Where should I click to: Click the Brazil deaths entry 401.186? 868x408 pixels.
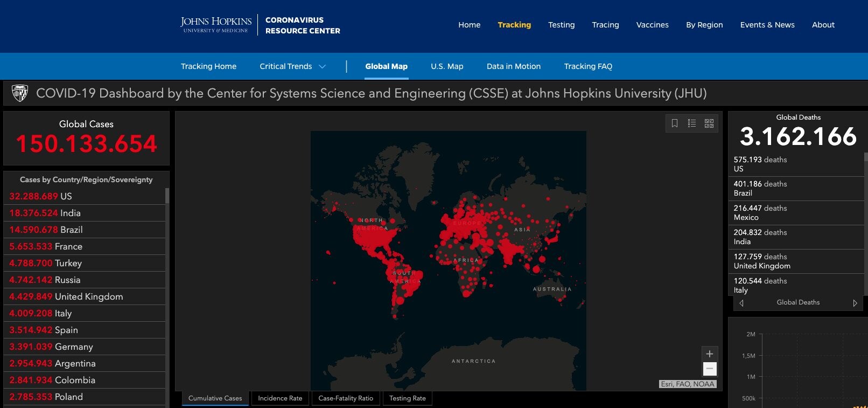click(x=797, y=189)
